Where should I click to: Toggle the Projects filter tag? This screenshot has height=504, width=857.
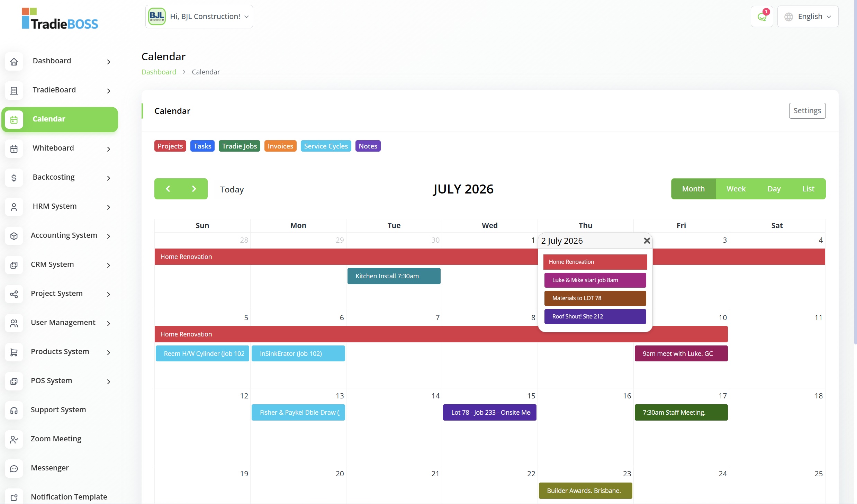coord(170,146)
